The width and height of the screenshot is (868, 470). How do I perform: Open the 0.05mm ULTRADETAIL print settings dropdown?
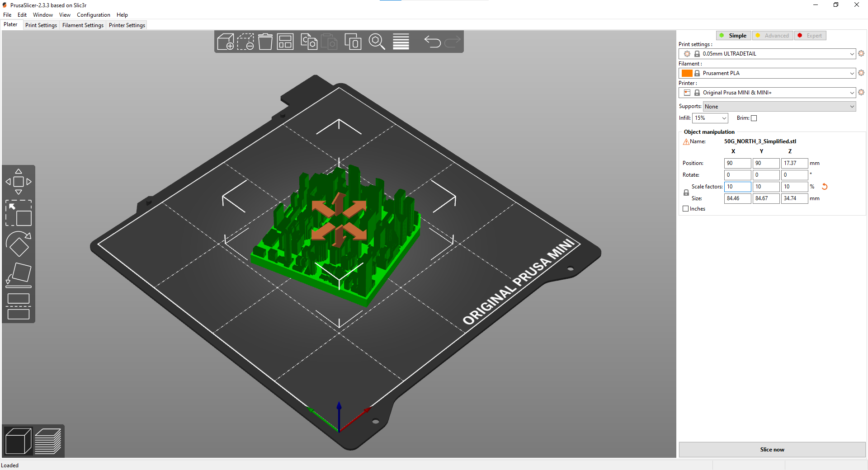click(x=767, y=54)
